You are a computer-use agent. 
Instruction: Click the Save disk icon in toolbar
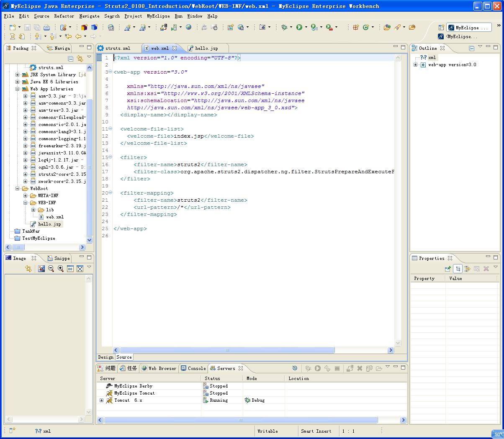(27, 27)
